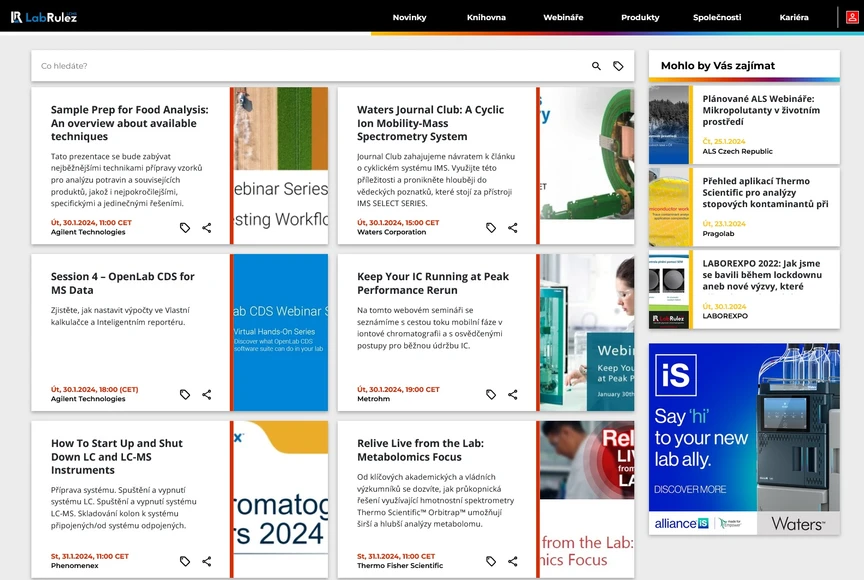Click the blue OpenLab CDS Webinar thumbnail
Image resolution: width=864 pixels, height=580 pixels.
coord(281,332)
